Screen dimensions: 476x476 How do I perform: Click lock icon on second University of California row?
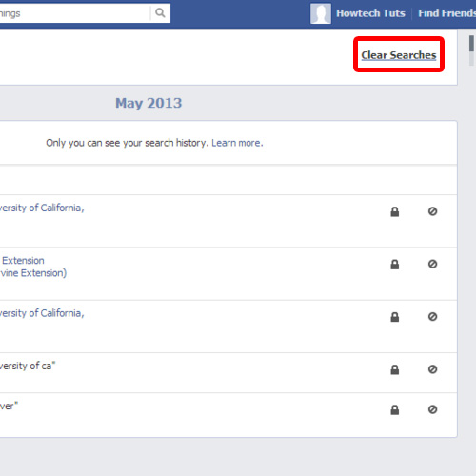pos(395,317)
